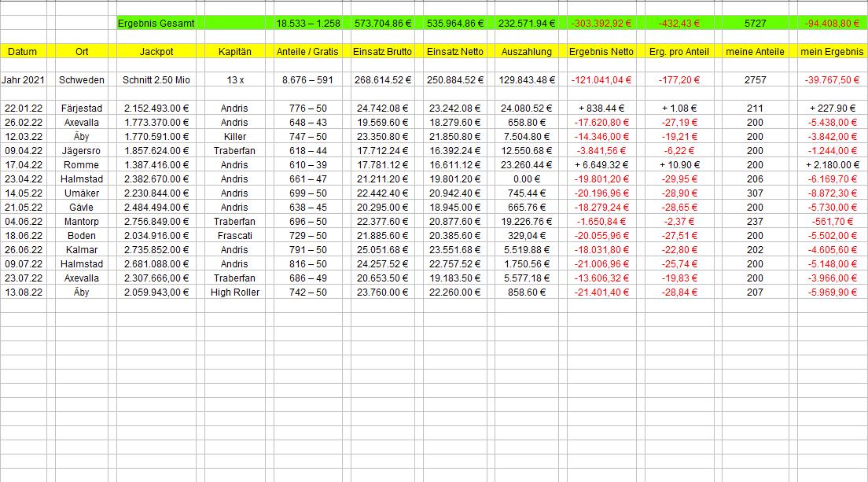The height and width of the screenshot is (482, 868).
Task: Click my result '+ 2.180.00 €'
Action: [x=832, y=165]
